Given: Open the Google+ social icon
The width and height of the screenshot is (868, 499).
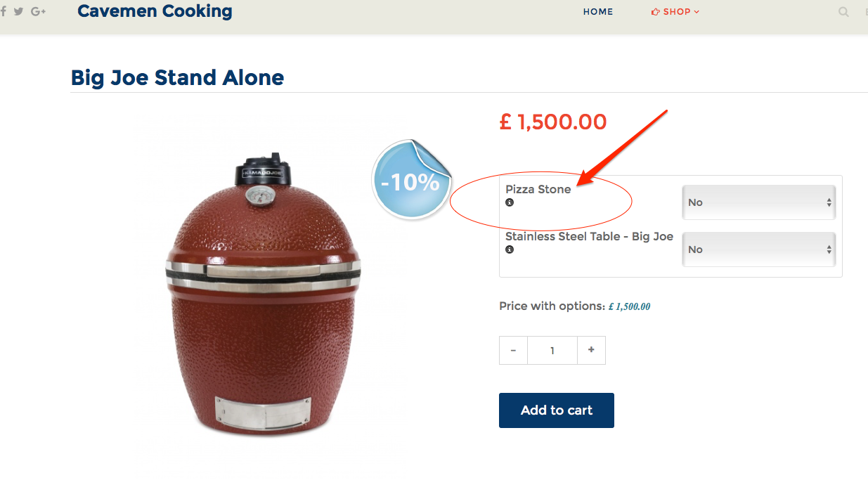Looking at the screenshot, I should pyautogui.click(x=38, y=11).
